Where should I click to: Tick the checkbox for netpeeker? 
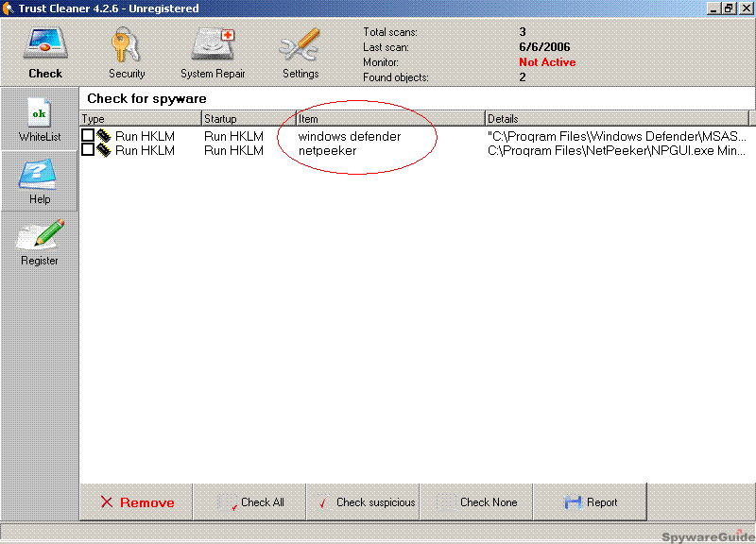point(88,150)
